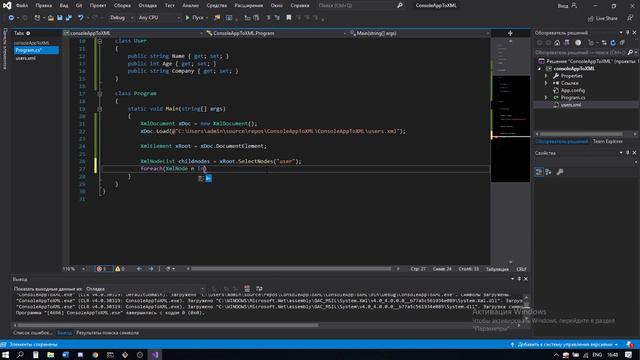Select users.xml in Solution Explorer
Screen dimensions: 640x360
click(571, 105)
